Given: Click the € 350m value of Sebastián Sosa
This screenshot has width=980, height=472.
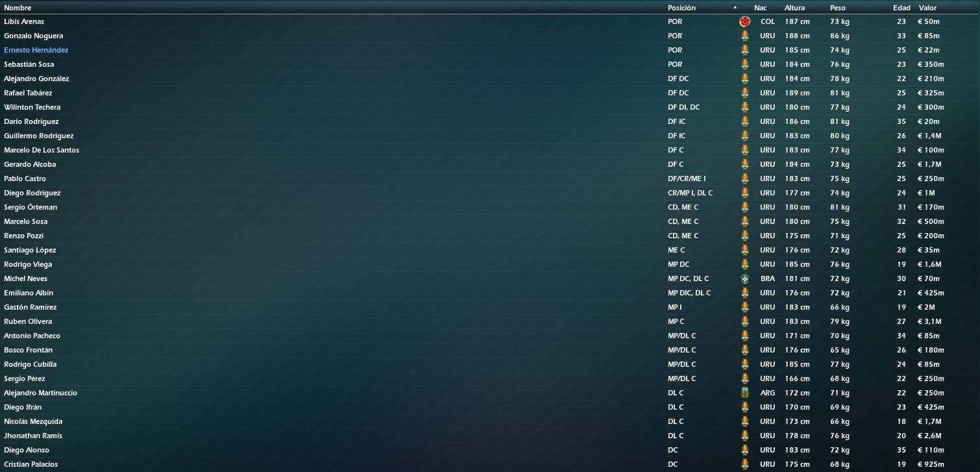Looking at the screenshot, I should click(931, 64).
